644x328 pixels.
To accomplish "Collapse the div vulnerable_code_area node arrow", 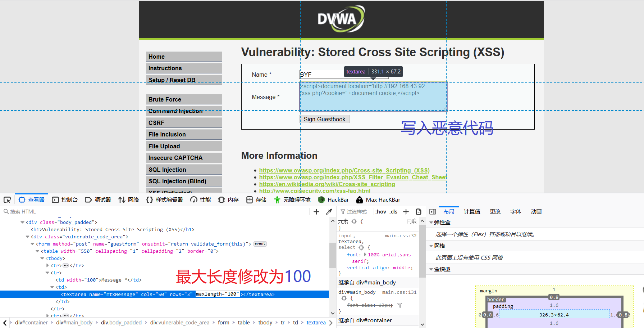I will (27, 237).
